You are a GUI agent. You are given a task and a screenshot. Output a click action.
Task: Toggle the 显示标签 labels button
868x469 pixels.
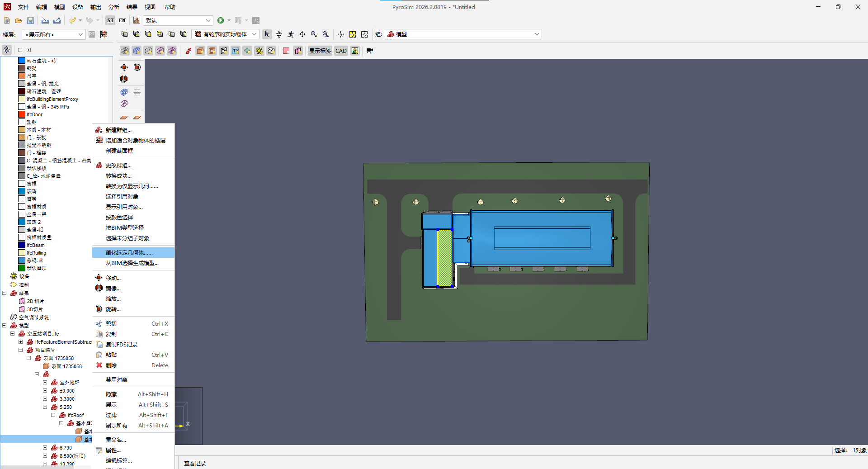[x=320, y=51]
